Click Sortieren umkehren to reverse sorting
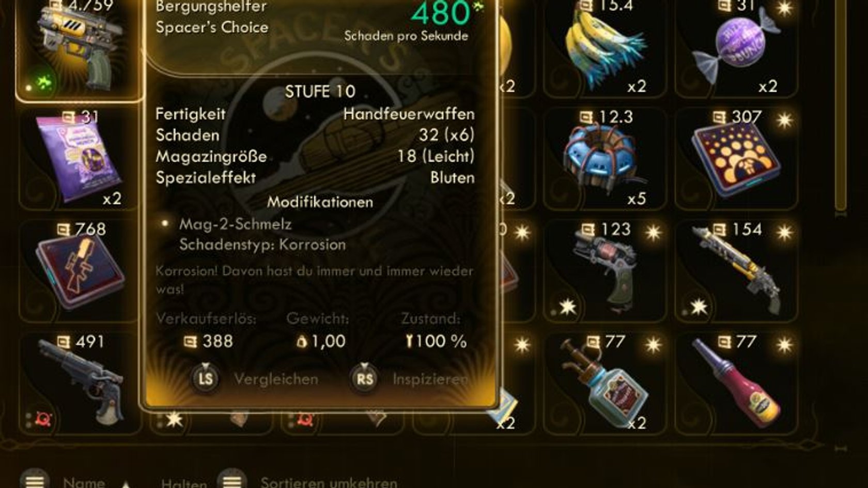Viewport: 868px width, 488px height. tap(329, 483)
